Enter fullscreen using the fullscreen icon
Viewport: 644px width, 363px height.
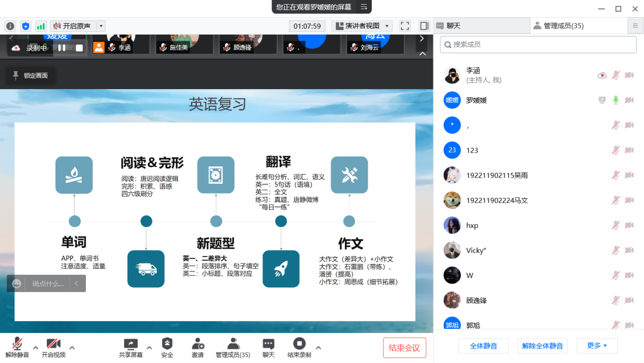(x=405, y=26)
